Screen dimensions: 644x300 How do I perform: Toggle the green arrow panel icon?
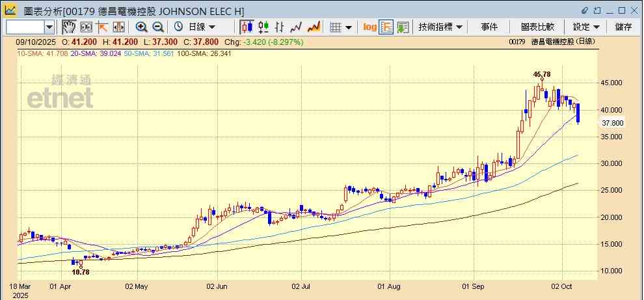point(403,27)
